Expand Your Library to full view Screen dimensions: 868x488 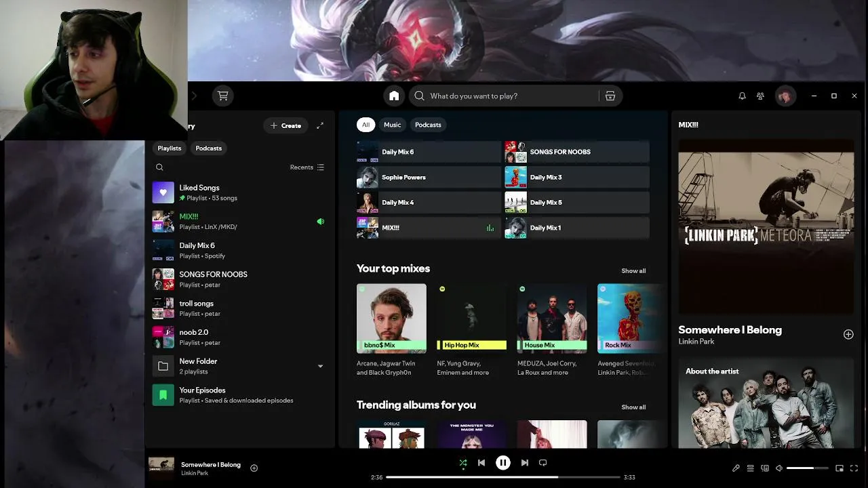[320, 125]
